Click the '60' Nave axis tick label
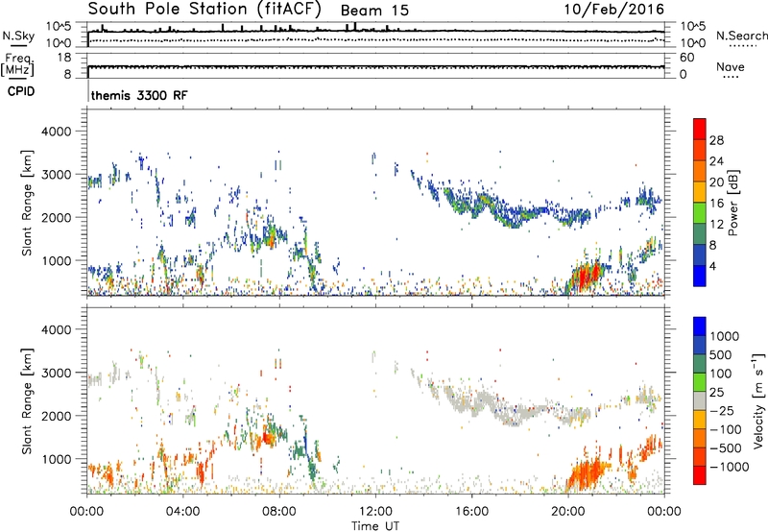 tap(686, 58)
